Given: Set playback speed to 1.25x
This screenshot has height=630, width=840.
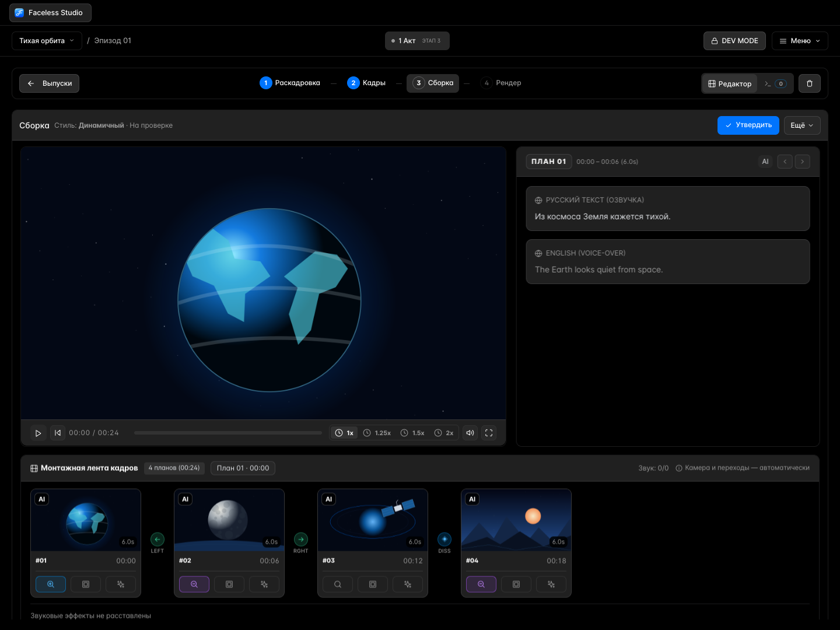Looking at the screenshot, I should click(377, 433).
